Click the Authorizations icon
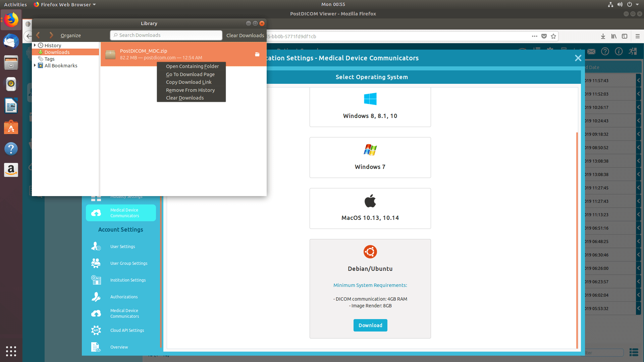Screen dimensions: 644x362 [x=96, y=297]
